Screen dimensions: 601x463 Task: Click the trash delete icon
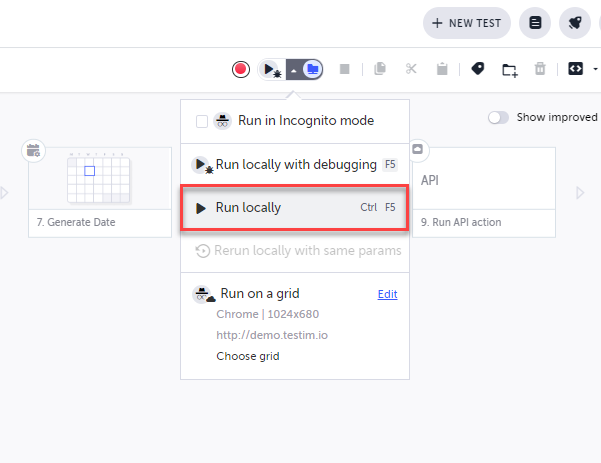(540, 69)
